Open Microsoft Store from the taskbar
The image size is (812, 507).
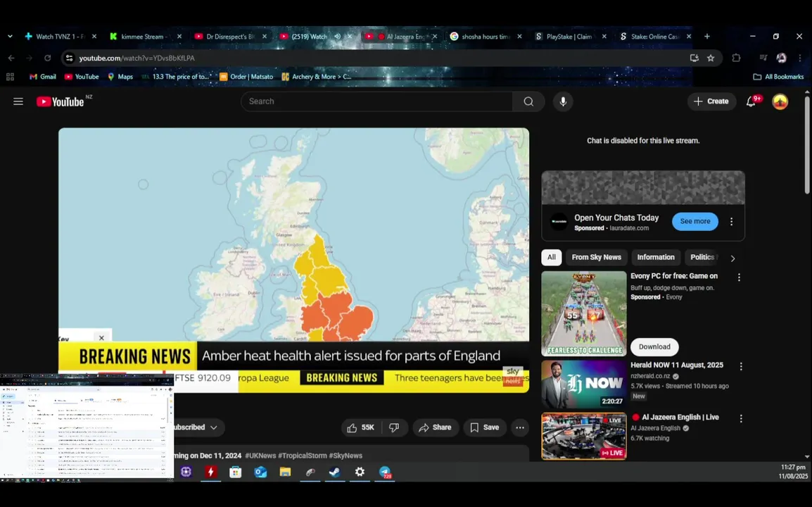point(236,472)
